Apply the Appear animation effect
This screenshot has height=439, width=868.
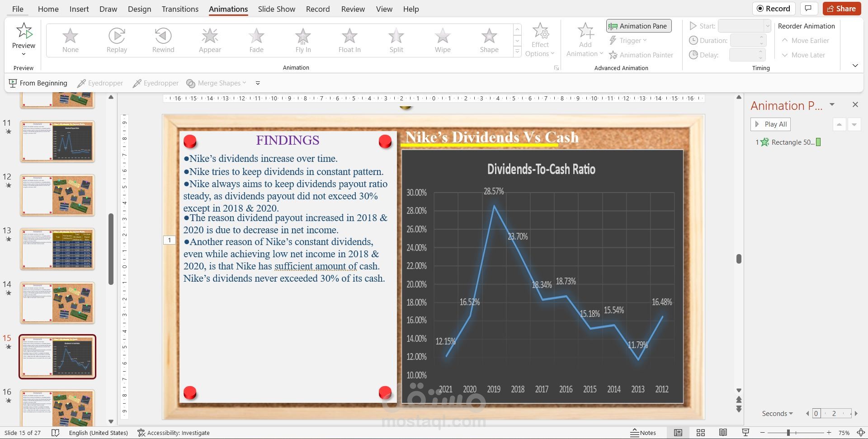point(210,40)
